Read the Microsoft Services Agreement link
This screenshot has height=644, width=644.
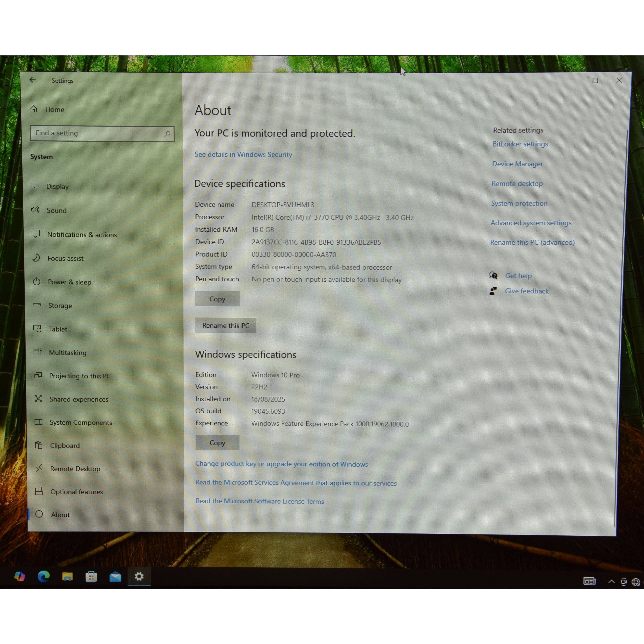tap(296, 483)
